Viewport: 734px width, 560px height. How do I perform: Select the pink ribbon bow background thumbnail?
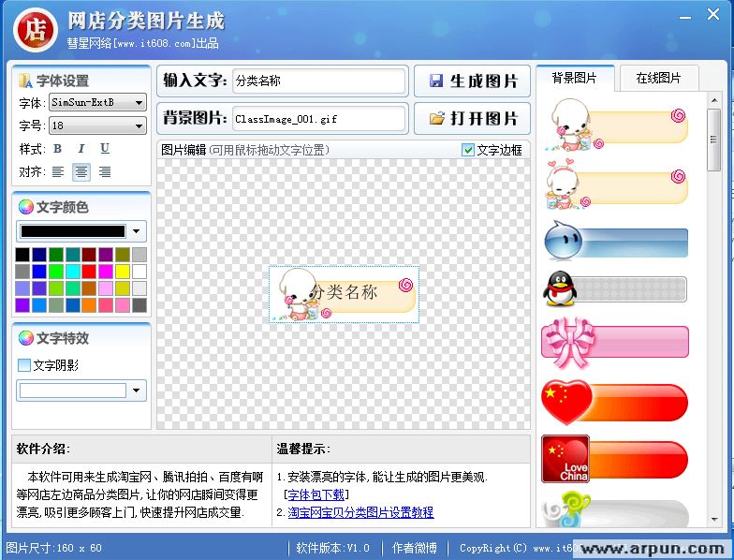tap(615, 343)
